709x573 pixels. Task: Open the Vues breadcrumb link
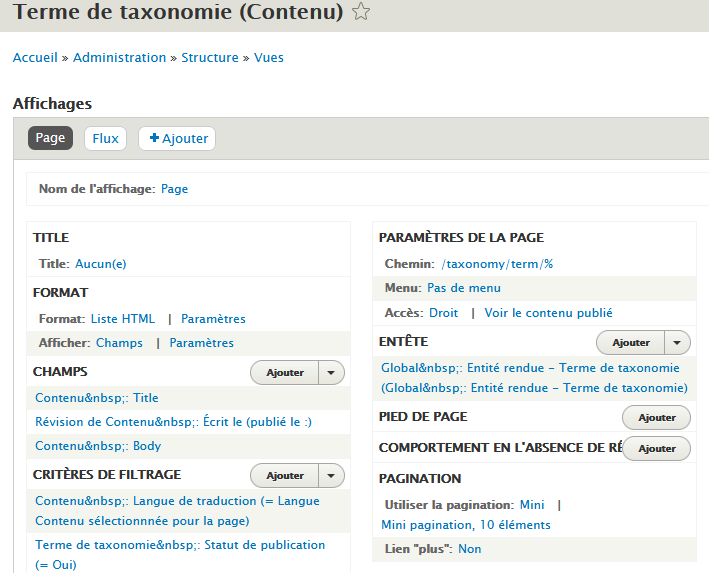pos(269,58)
